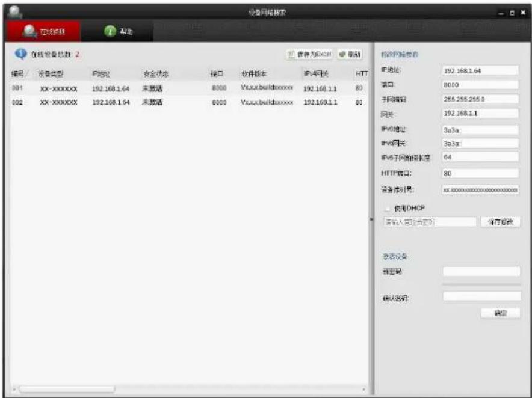Click the 保存修改 save changes button
This screenshot has width=532, height=398.
coord(501,222)
